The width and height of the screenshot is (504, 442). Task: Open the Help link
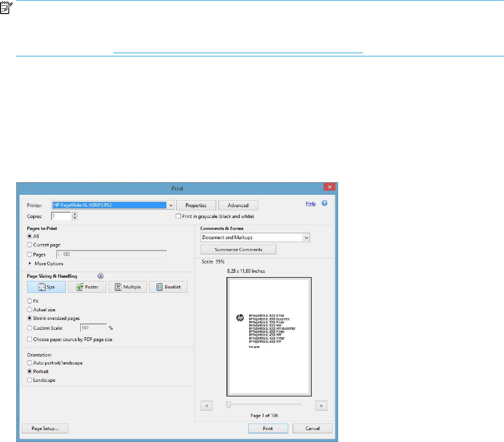point(311,203)
